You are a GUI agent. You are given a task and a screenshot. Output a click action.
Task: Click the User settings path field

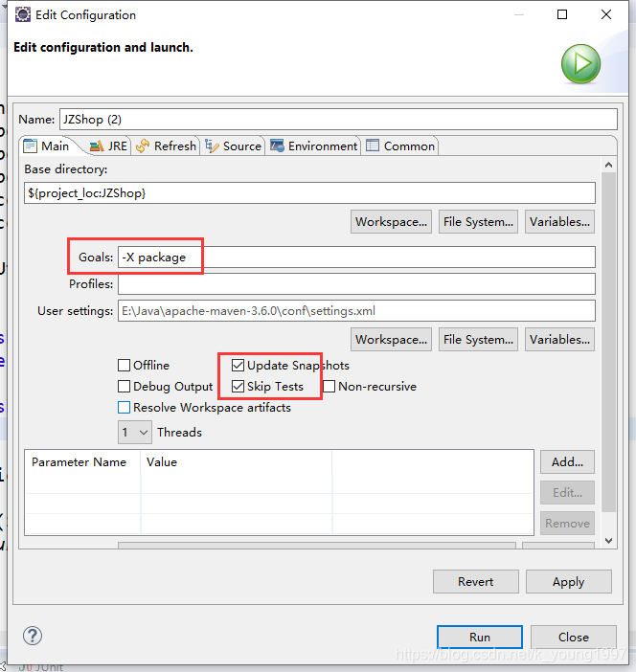(356, 311)
